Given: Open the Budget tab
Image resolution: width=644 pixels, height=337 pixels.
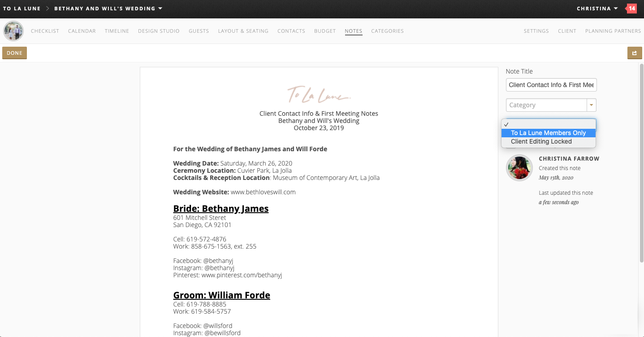Looking at the screenshot, I should coord(324,31).
